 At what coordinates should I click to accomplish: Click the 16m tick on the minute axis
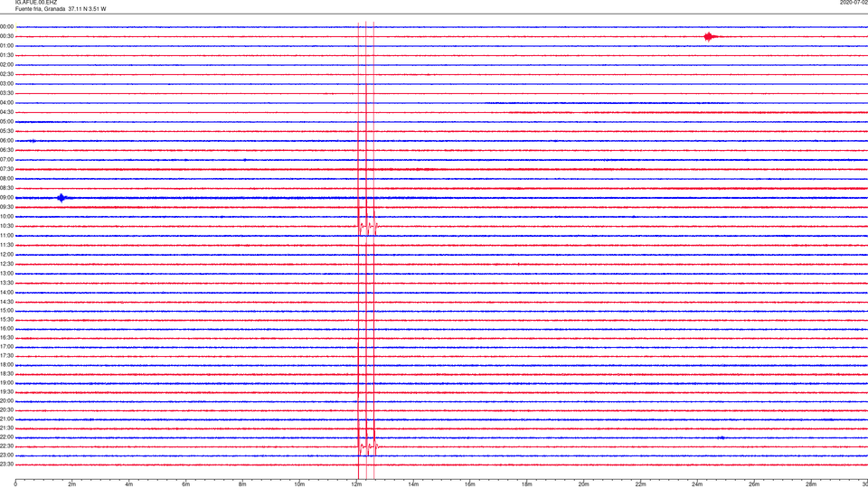click(470, 484)
